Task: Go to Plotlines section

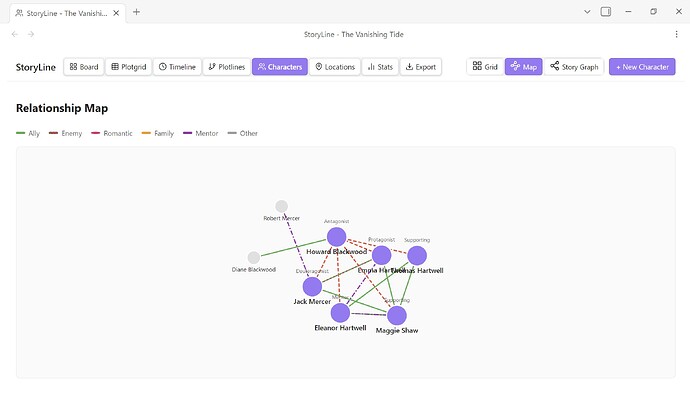Action: coord(226,67)
